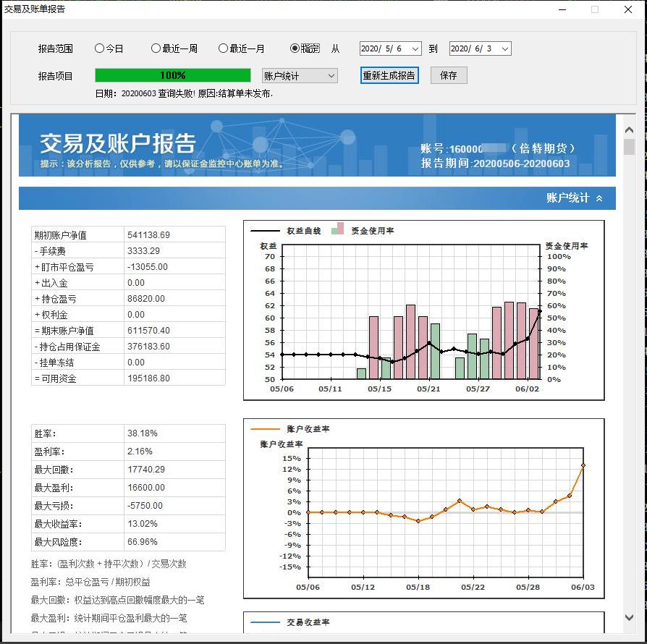Click the 保存 button
Image resolution: width=647 pixels, height=644 pixels.
coord(449,75)
